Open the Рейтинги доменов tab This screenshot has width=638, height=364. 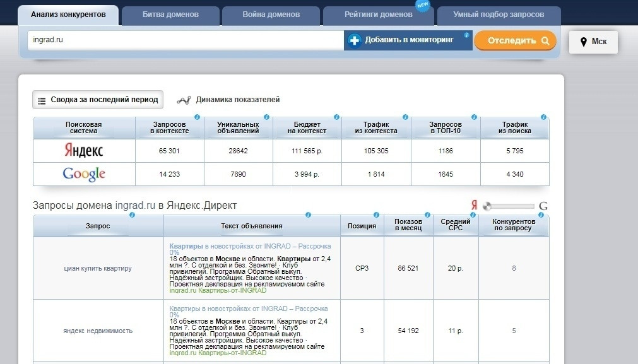pyautogui.click(x=378, y=15)
